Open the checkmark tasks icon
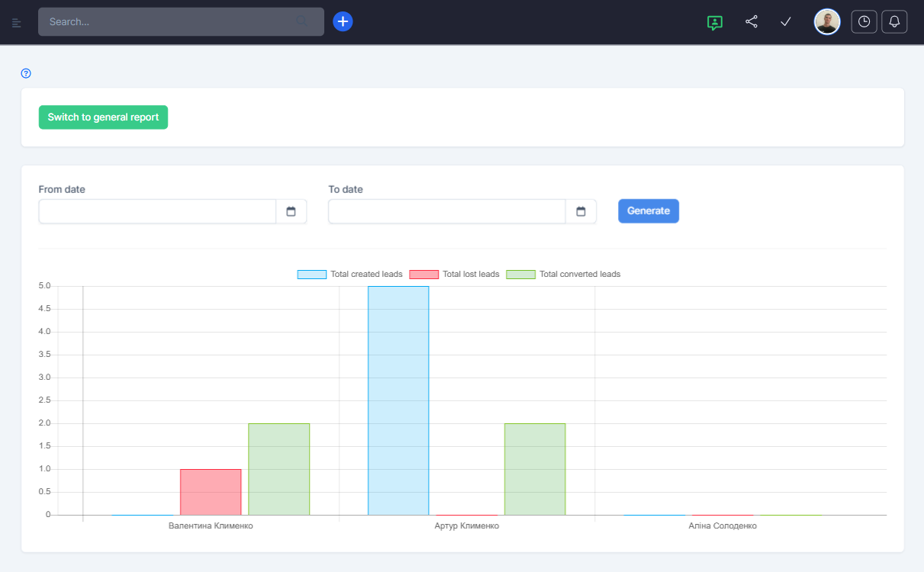The image size is (924, 572). 786,21
